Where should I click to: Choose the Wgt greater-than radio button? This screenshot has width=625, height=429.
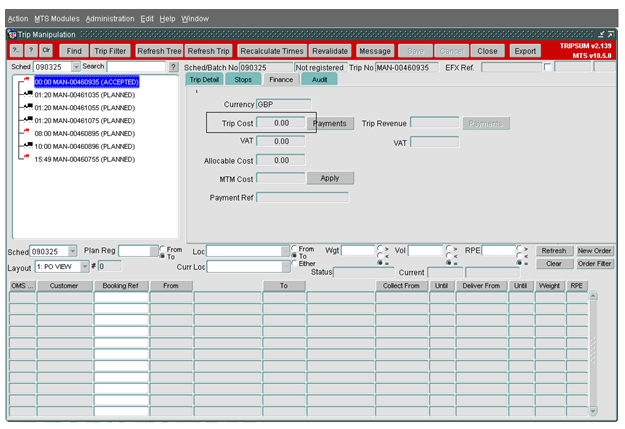tap(380, 248)
